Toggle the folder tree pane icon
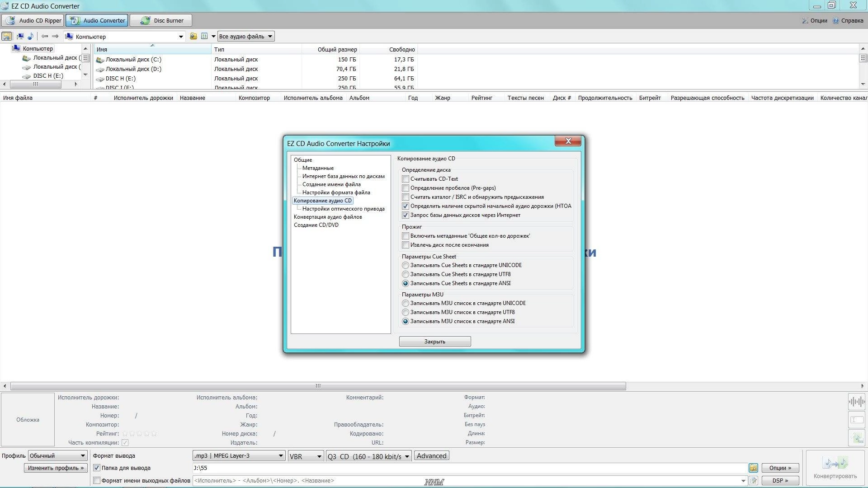Image resolution: width=868 pixels, height=488 pixels. pos(7,36)
